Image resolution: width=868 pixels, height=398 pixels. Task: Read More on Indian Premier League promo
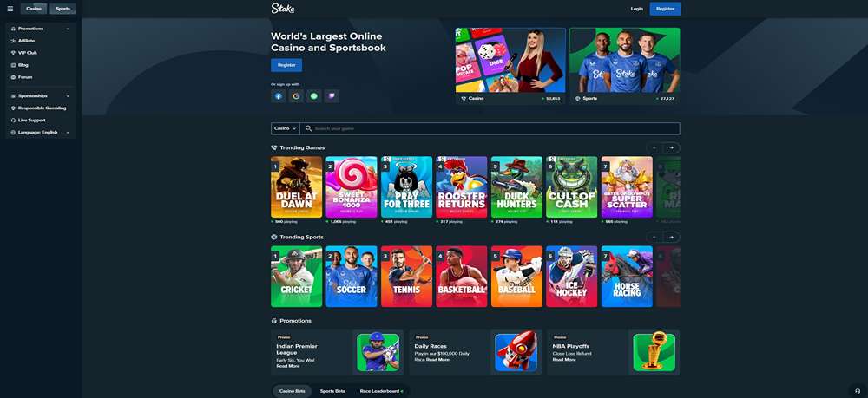pyautogui.click(x=288, y=366)
